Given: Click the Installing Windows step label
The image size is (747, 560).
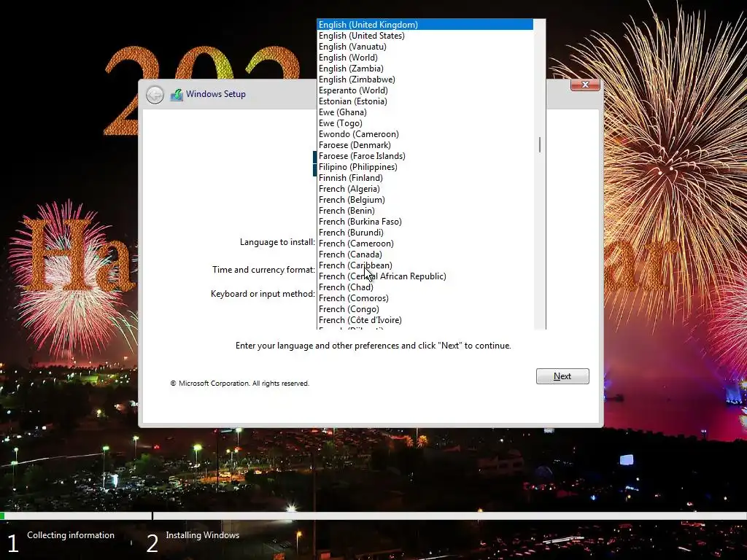Looking at the screenshot, I should click(x=203, y=535).
